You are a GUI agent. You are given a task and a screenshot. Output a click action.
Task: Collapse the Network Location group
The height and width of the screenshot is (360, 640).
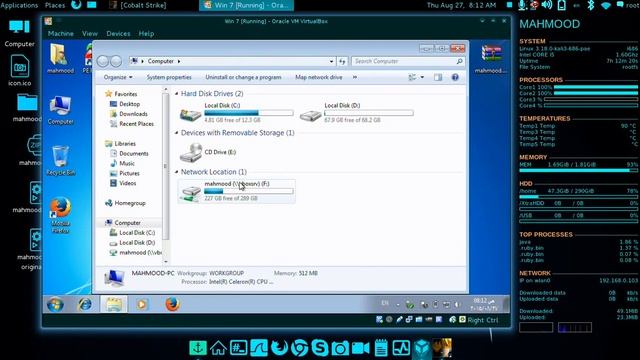(177, 172)
